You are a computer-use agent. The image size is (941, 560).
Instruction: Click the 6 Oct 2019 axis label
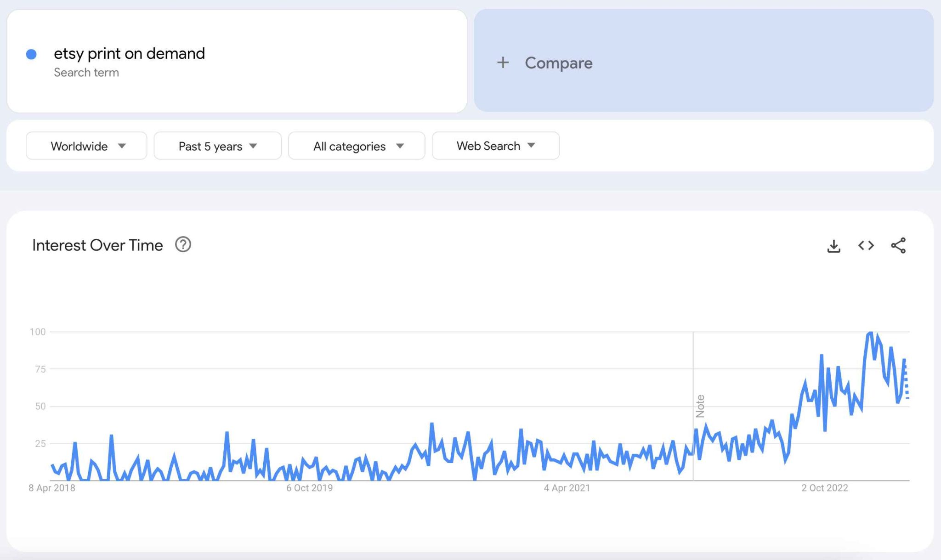[x=310, y=488]
